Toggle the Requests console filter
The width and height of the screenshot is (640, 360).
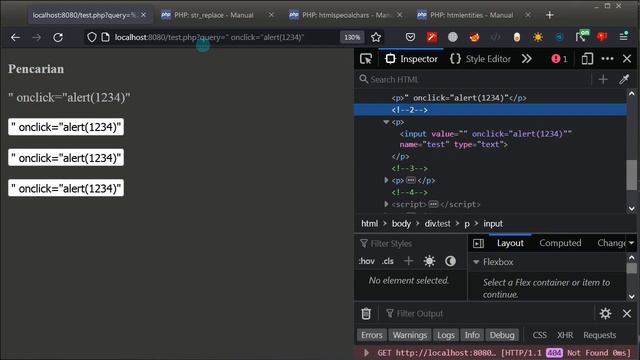click(600, 335)
